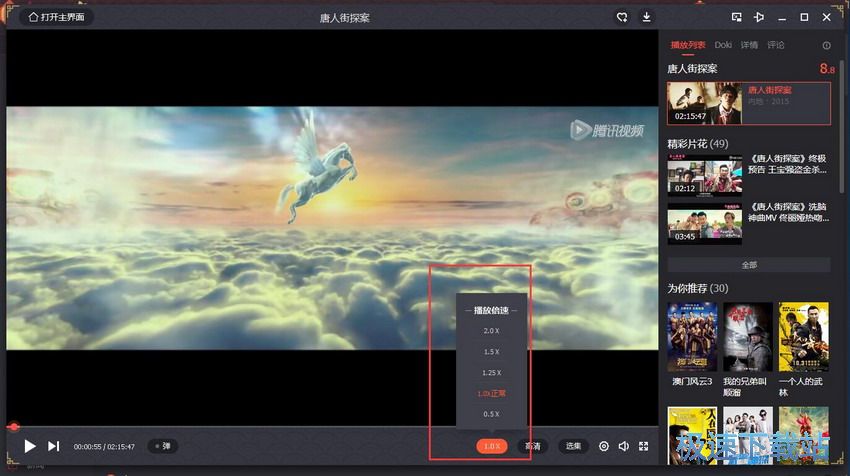Click the 我的兄弟叫顺溜 title text
The width and height of the screenshot is (850, 476).
(x=745, y=387)
